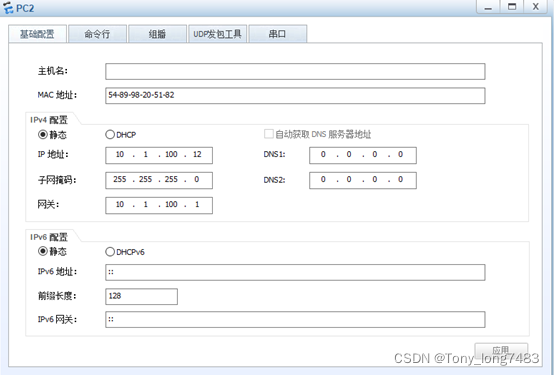554x375 pixels.
Task: Click the IP 地址 field 10.1.100.12
Action: pos(159,155)
